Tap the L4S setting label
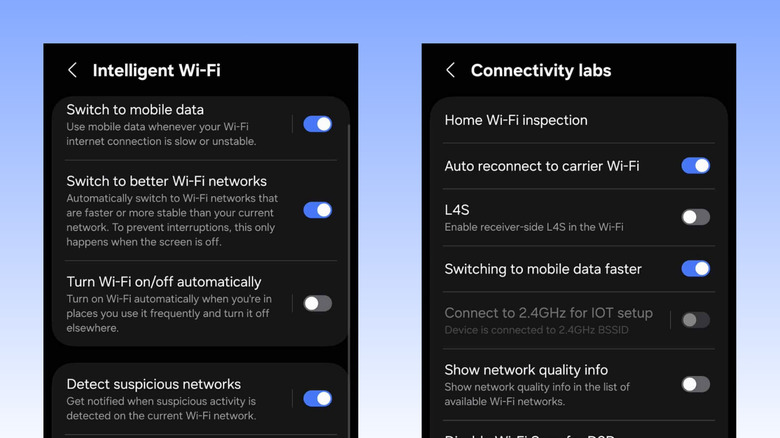 point(457,210)
